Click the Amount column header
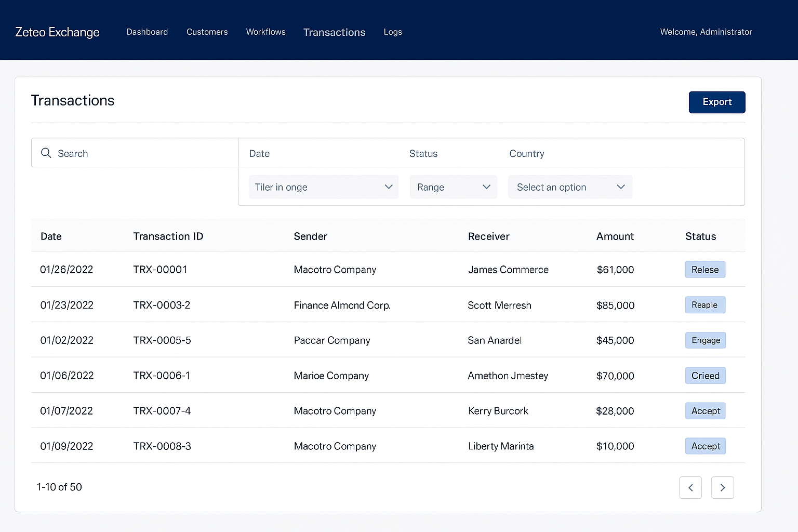The image size is (798, 532). point(615,236)
